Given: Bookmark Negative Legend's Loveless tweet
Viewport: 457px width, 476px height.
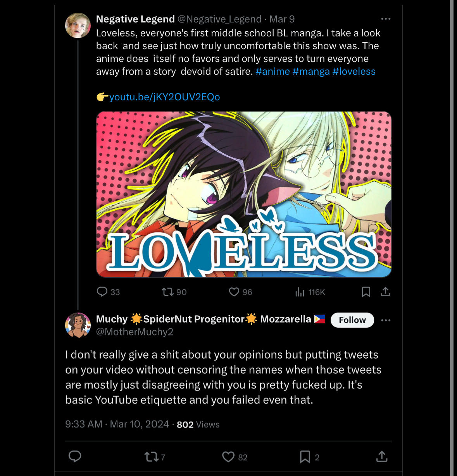Looking at the screenshot, I should pyautogui.click(x=366, y=292).
